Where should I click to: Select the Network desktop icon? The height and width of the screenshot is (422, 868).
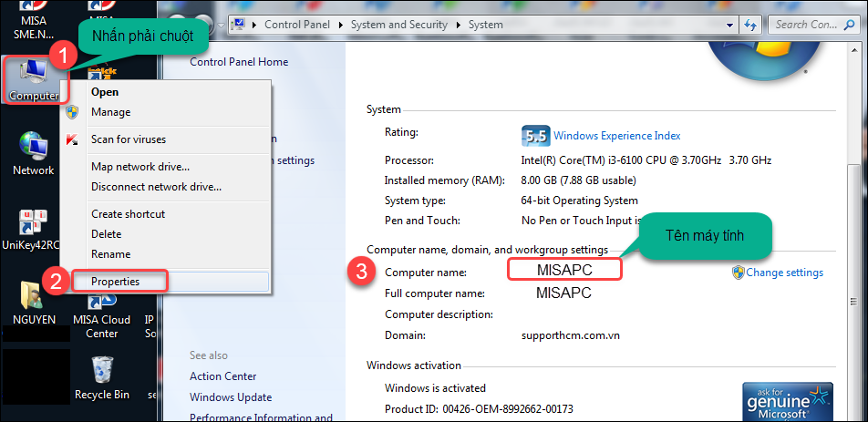click(x=33, y=153)
